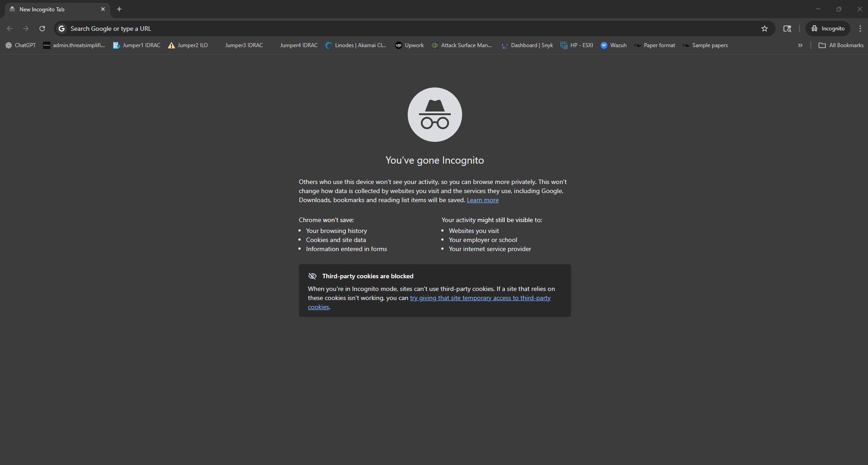Image resolution: width=868 pixels, height=465 pixels.
Task: Open the Snyk Dashboard bookmark
Action: tap(527, 45)
